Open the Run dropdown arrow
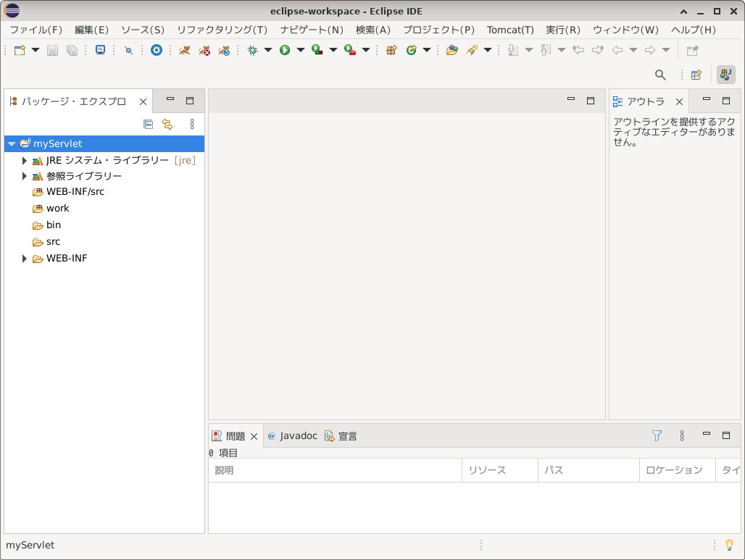 [301, 50]
